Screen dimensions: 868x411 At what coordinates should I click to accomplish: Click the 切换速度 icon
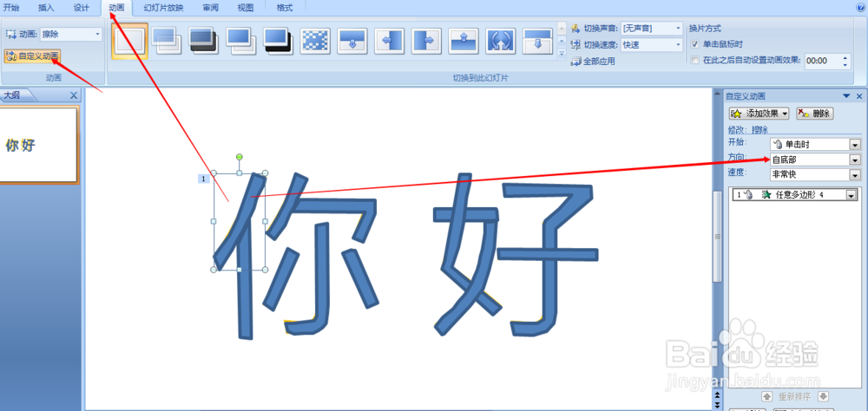point(575,45)
